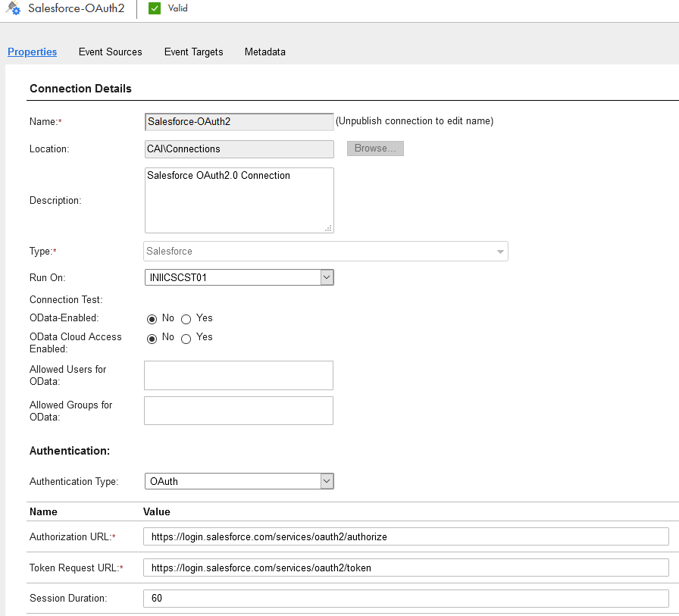The image size is (679, 616).
Task: Click the Value column header
Action: [x=157, y=511]
